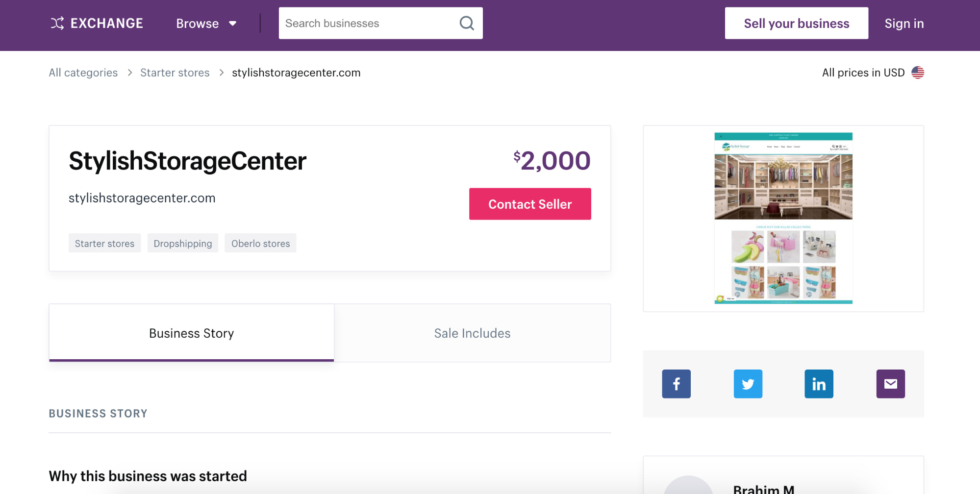Click Sell your business button
980x494 pixels.
(796, 24)
